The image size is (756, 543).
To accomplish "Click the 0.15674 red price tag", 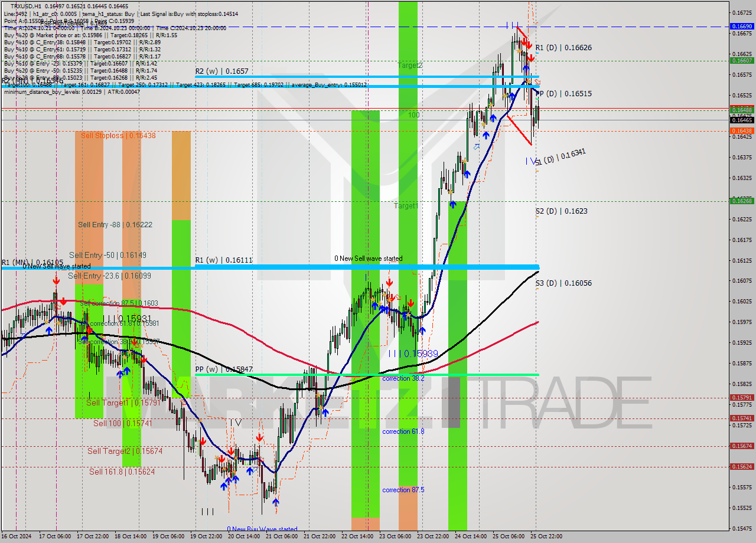I will [x=742, y=446].
